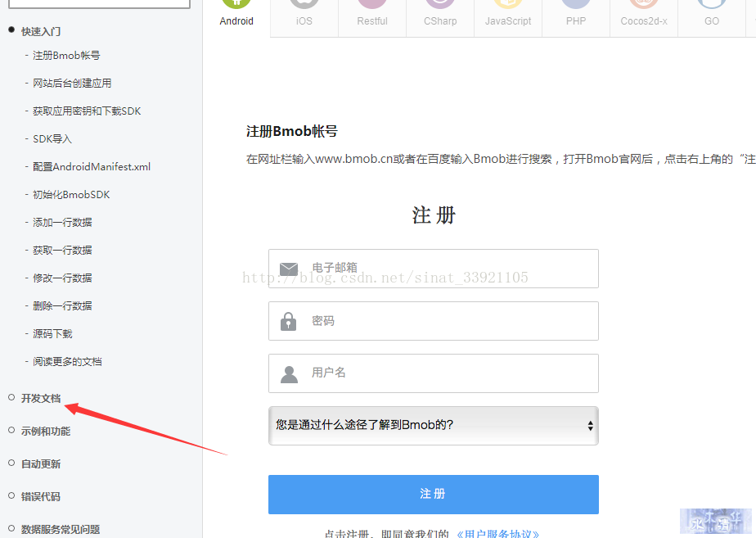The height and width of the screenshot is (538, 756).
Task: Open the Cocos2d-x tab
Action: (644, 17)
